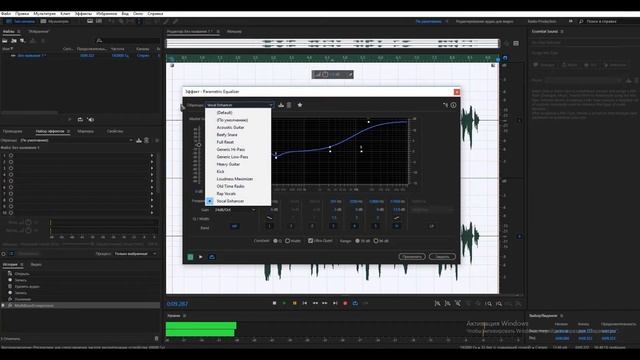Expand effects rack slot 1 arrow
This screenshot has width=640, height=360.
click(152, 156)
